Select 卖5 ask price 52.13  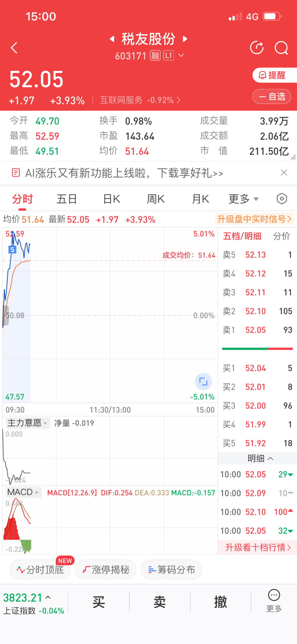click(256, 255)
